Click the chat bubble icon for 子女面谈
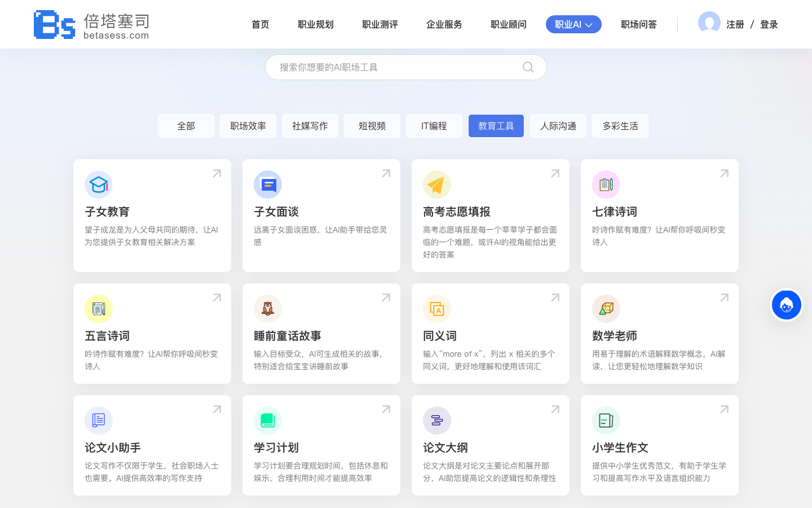This screenshot has height=508, width=812. (x=268, y=185)
